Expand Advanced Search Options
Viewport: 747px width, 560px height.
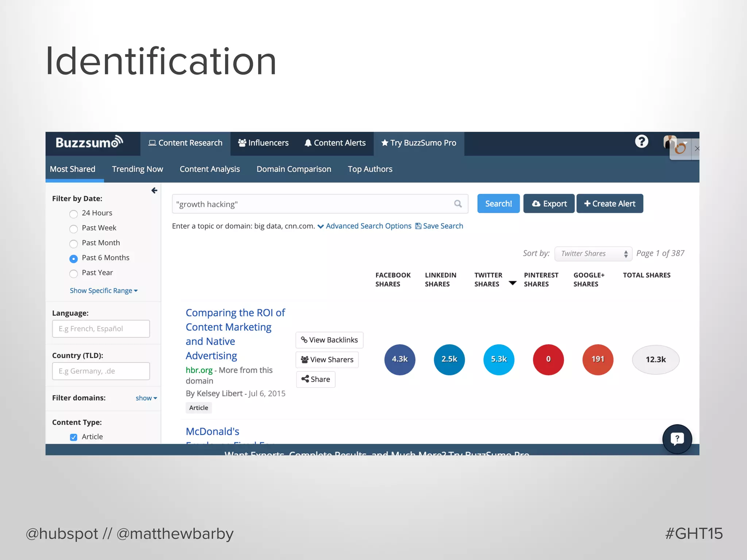pos(364,226)
